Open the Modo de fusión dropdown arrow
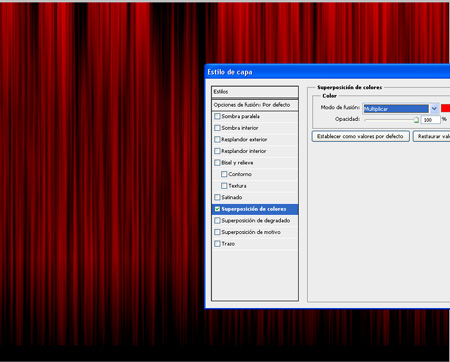The width and height of the screenshot is (450, 362). point(434,109)
